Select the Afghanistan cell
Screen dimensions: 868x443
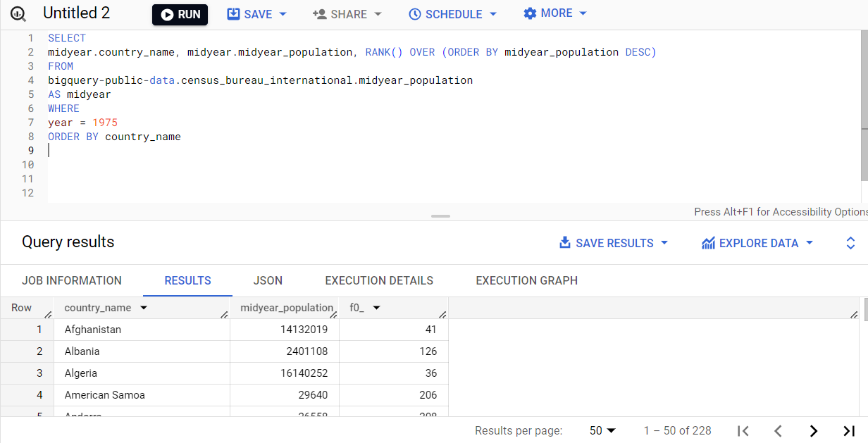point(142,330)
